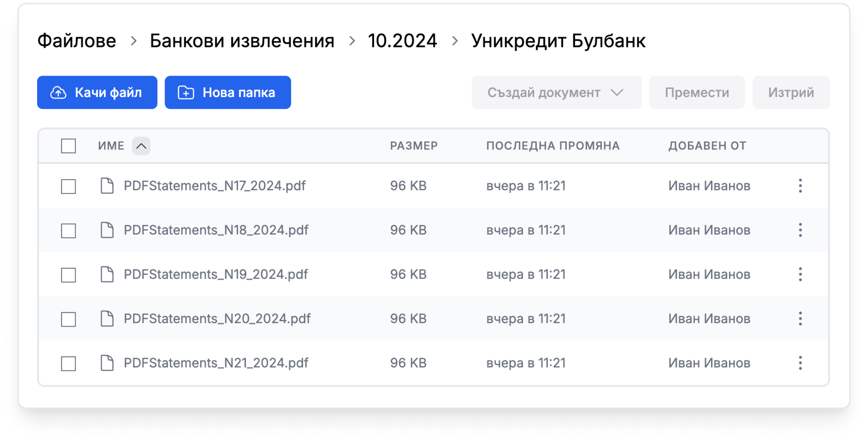
Task: Navigate to Банкови извлечения breadcrumb
Action: tap(242, 41)
